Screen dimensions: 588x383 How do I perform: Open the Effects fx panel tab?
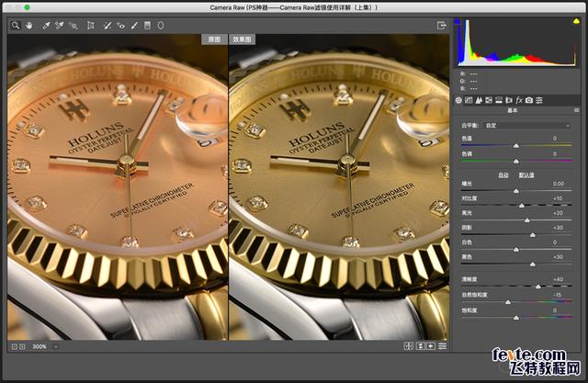pyautogui.click(x=519, y=100)
